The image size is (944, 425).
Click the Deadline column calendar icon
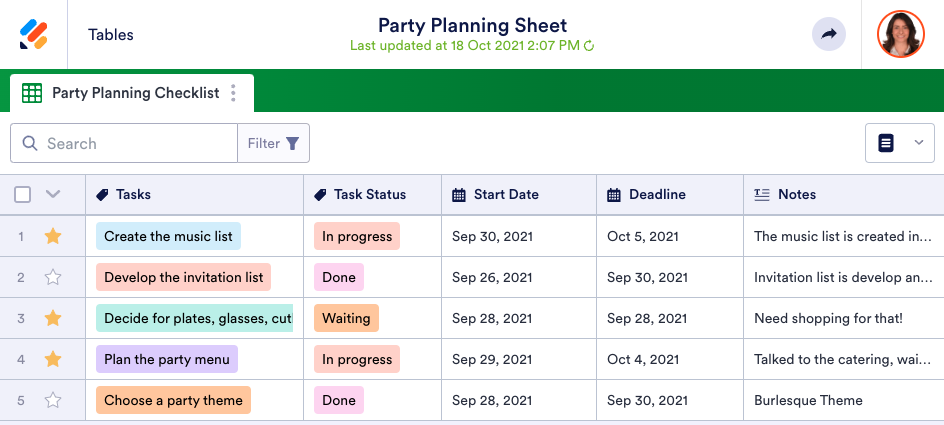(x=614, y=195)
